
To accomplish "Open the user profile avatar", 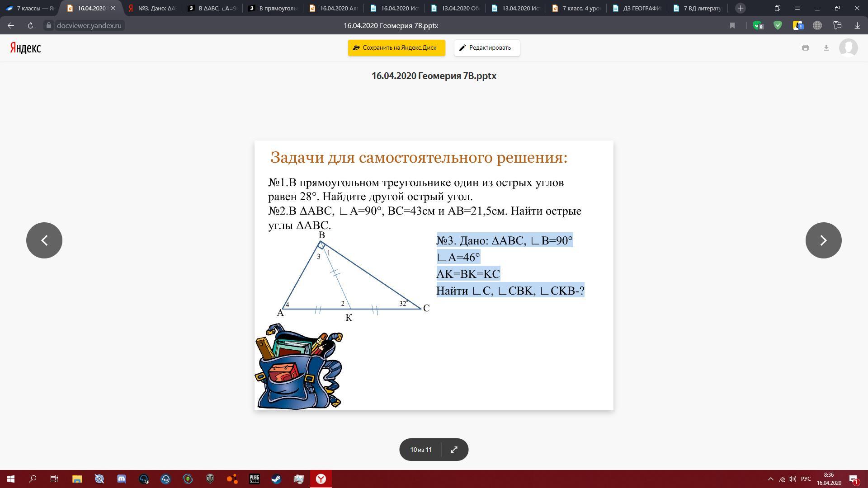I will (848, 48).
